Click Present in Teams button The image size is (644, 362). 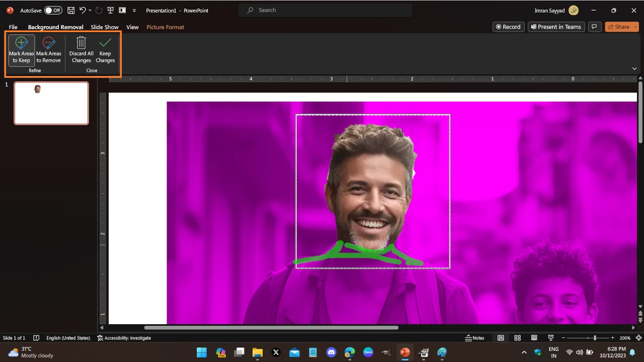(556, 27)
